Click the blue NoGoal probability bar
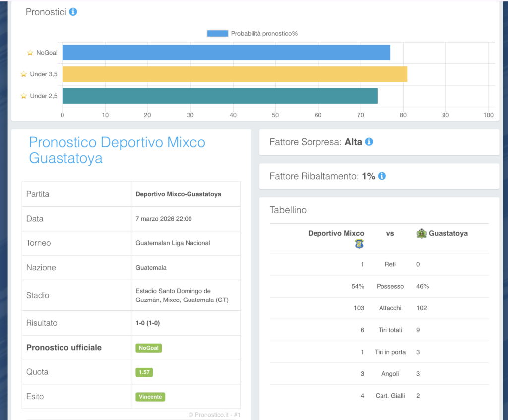508x420 pixels. (226, 53)
